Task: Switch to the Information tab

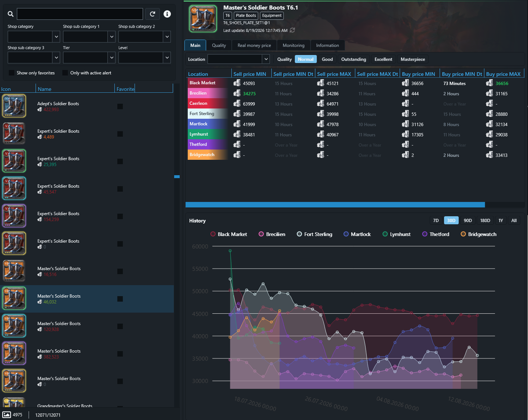Action: pyautogui.click(x=327, y=45)
